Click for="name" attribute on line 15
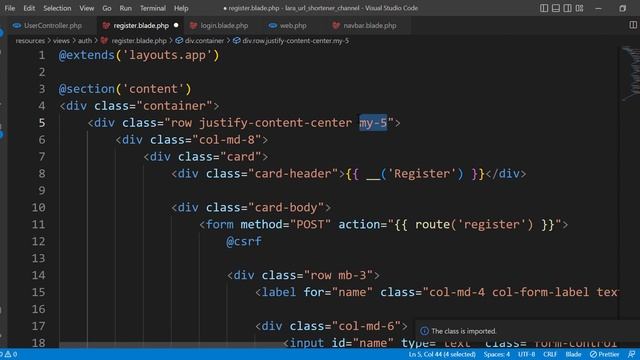Viewport: 640px width, 360px height. pyautogui.click(x=338, y=292)
